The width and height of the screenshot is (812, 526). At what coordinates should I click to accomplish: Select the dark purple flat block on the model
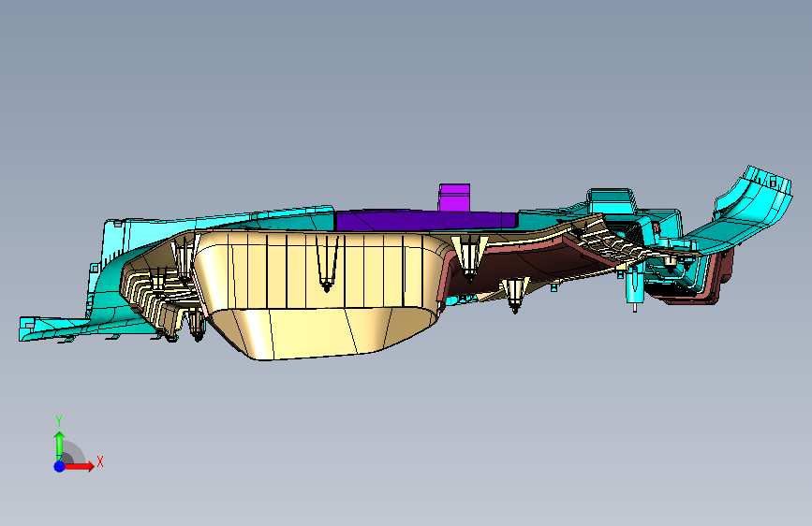pos(426,221)
